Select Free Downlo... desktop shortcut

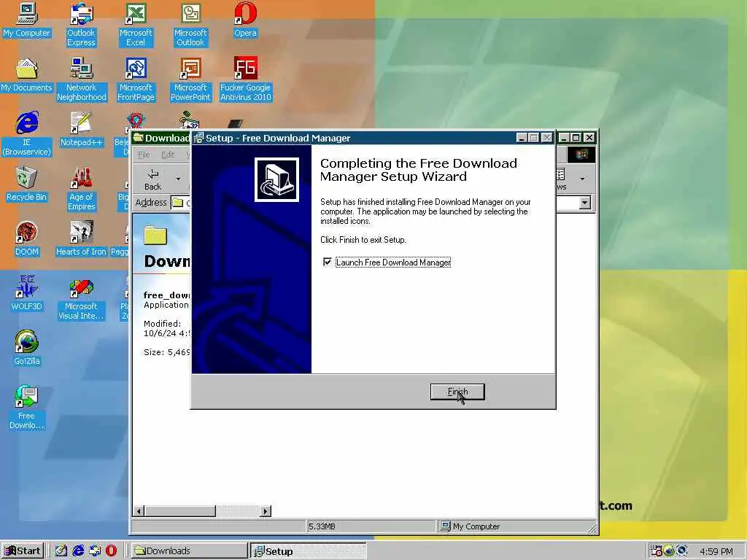pos(27,408)
